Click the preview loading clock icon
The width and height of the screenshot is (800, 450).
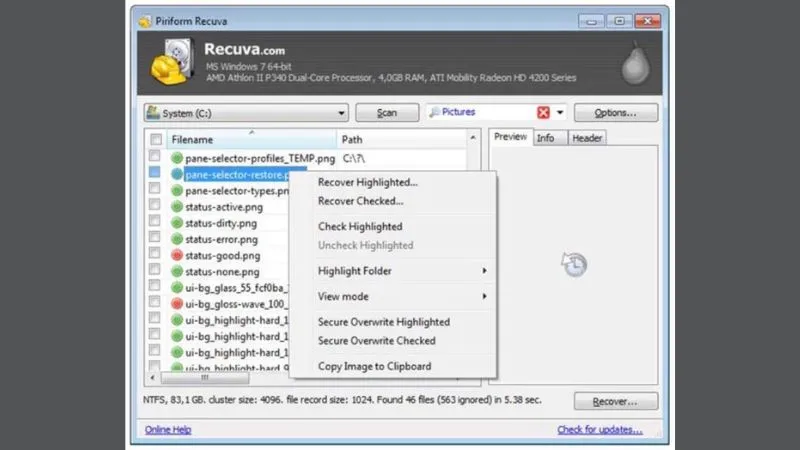pyautogui.click(x=574, y=264)
